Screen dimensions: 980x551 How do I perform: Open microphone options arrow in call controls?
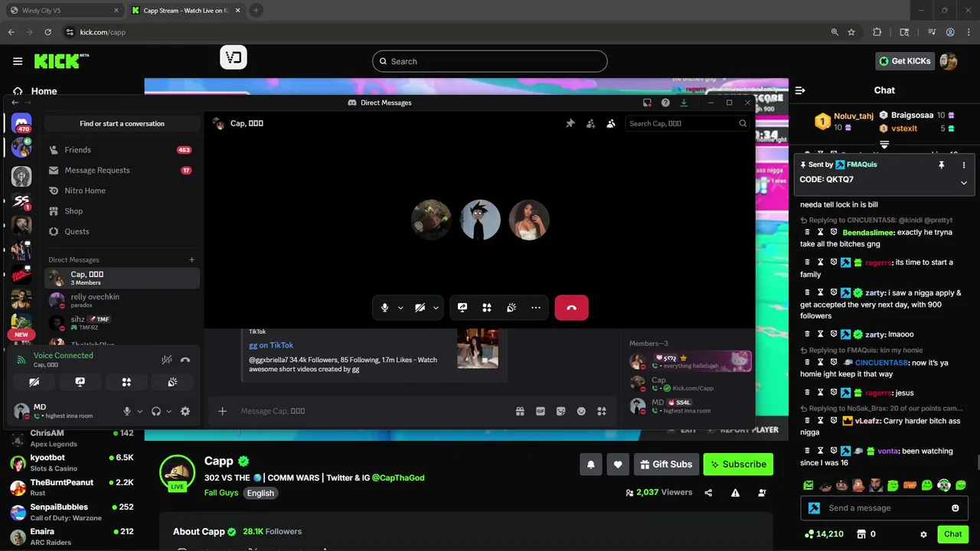[x=400, y=308]
